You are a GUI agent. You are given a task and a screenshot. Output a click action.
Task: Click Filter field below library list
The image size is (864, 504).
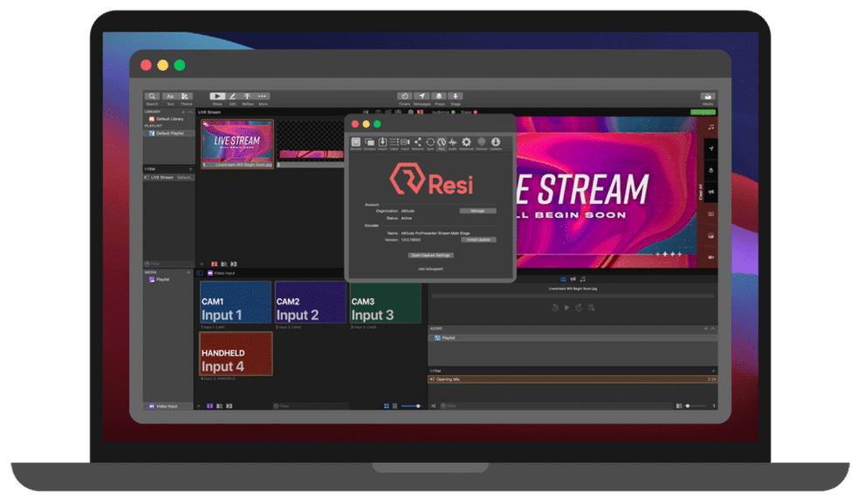[168, 264]
